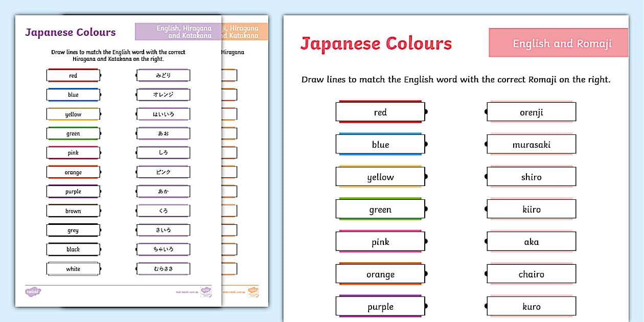Screen dimensions: 644x322
Task: Click the "blue" word box
Action: (x=380, y=144)
